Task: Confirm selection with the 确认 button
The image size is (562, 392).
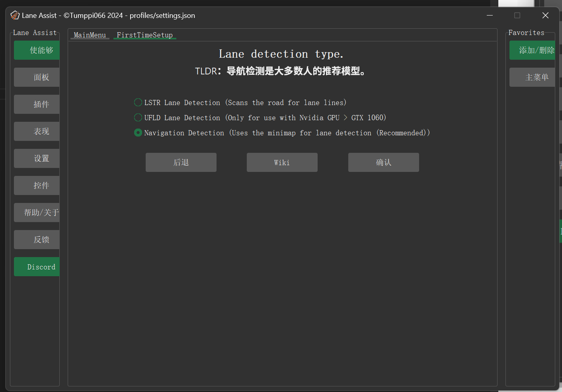Action: [383, 162]
